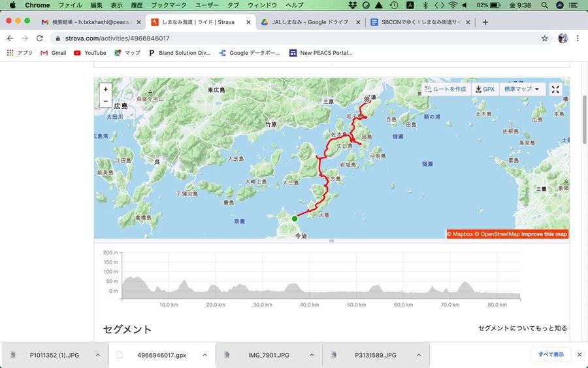Viewport: 588px width, 368px height.
Task: Open Chrome's three-dot menu
Action: [x=578, y=39]
